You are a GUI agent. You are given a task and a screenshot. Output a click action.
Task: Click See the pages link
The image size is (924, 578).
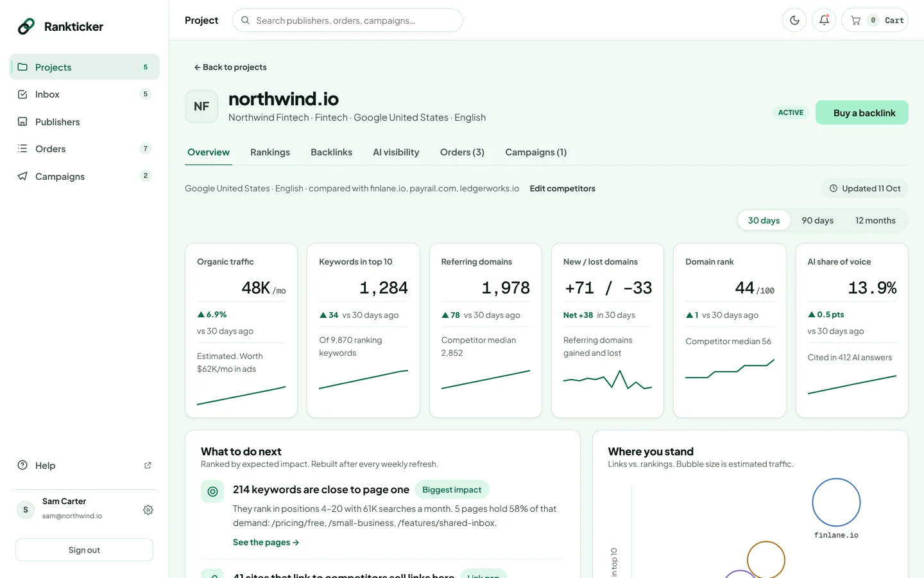pyautogui.click(x=266, y=542)
